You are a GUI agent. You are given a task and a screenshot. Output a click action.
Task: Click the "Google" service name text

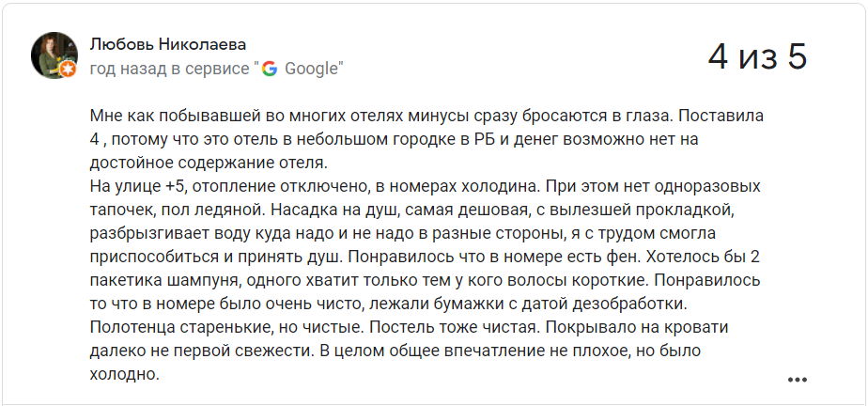coord(312,68)
